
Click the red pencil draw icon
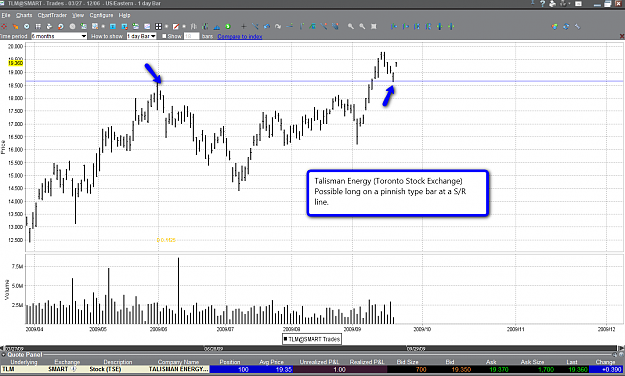coord(175,26)
